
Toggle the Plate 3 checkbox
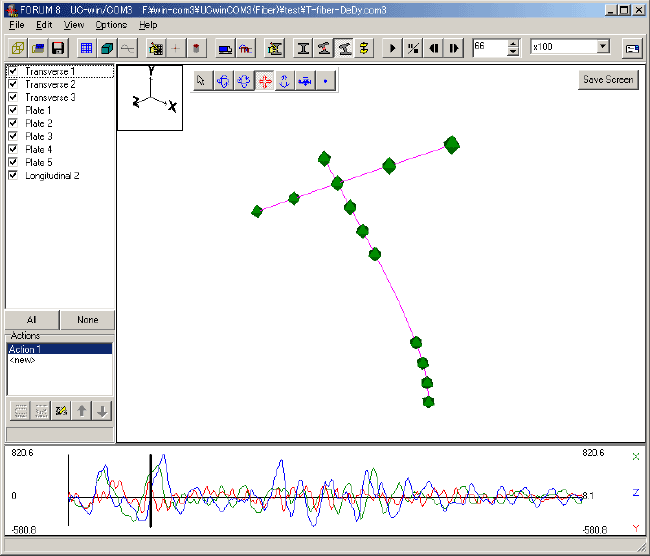coord(13,136)
